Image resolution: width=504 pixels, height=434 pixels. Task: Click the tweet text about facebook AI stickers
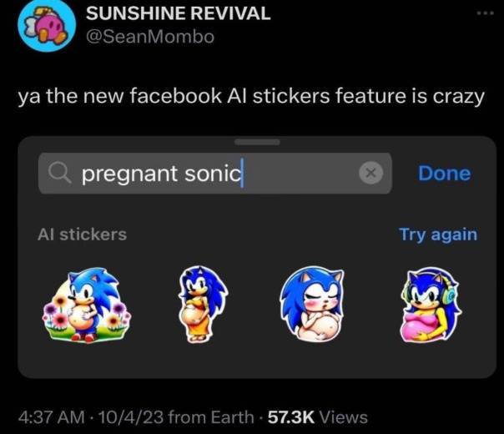tap(251, 96)
